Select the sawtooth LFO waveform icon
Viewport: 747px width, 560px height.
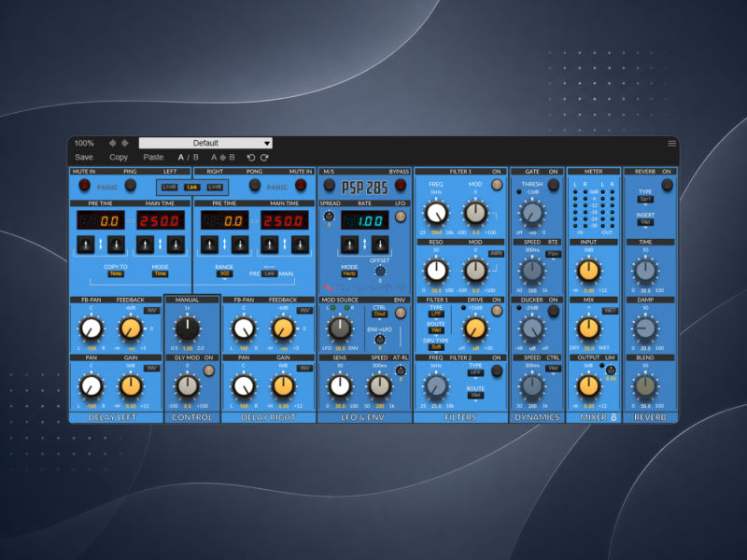tap(372, 287)
